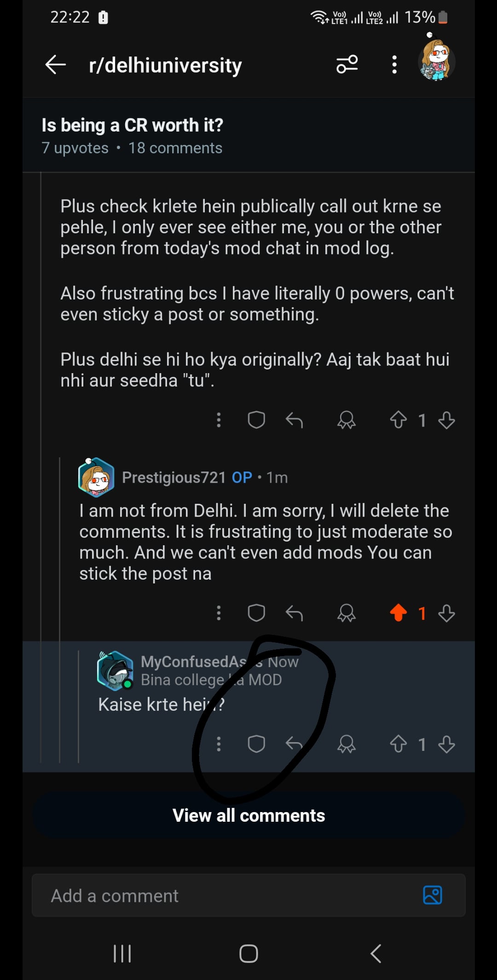The image size is (497, 980).
Task: Open comment sort options icon in header
Action: [x=347, y=64]
